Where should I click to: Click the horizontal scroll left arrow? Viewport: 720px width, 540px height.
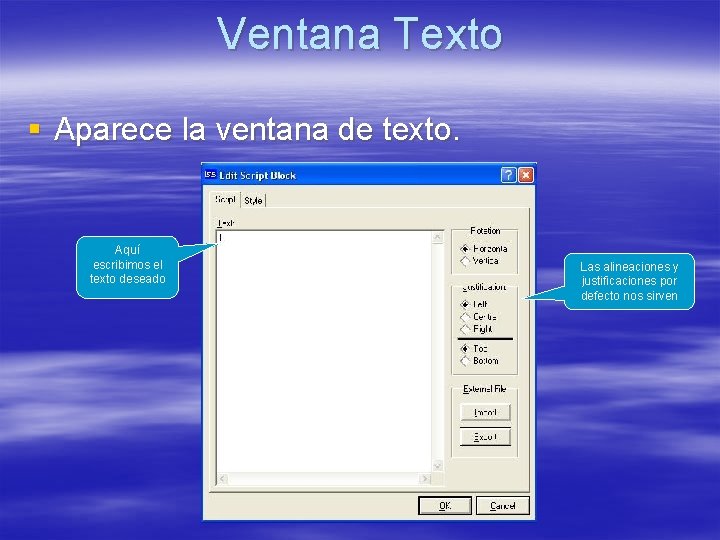(x=223, y=479)
